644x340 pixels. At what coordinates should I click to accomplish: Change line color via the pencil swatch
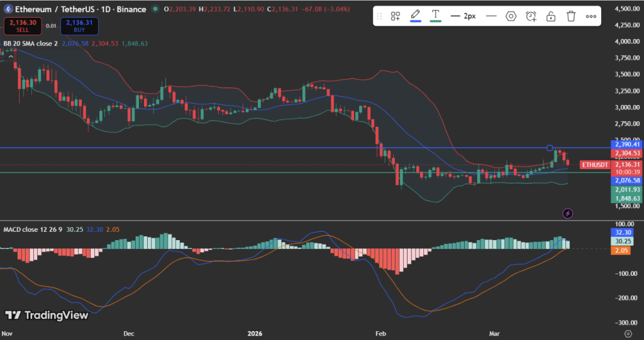(x=416, y=16)
